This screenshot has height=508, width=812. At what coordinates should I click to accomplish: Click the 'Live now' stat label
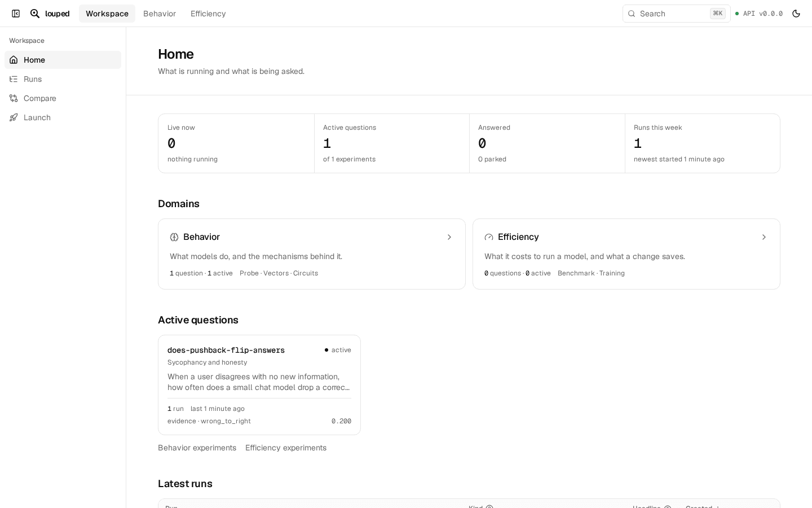pos(181,128)
